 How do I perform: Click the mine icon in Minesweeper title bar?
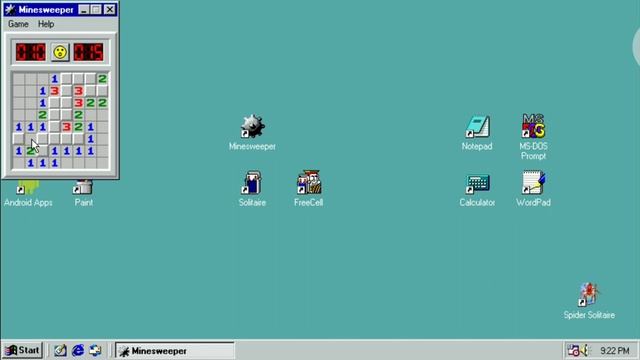pyautogui.click(x=10, y=9)
